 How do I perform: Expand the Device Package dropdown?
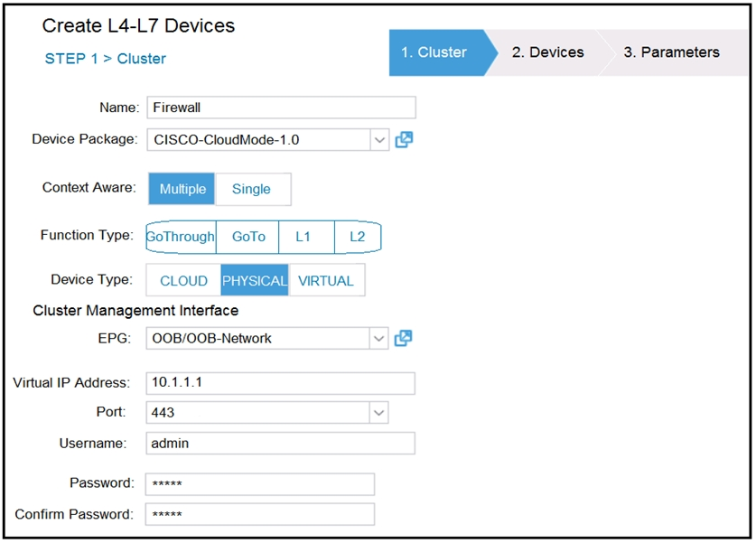click(379, 140)
